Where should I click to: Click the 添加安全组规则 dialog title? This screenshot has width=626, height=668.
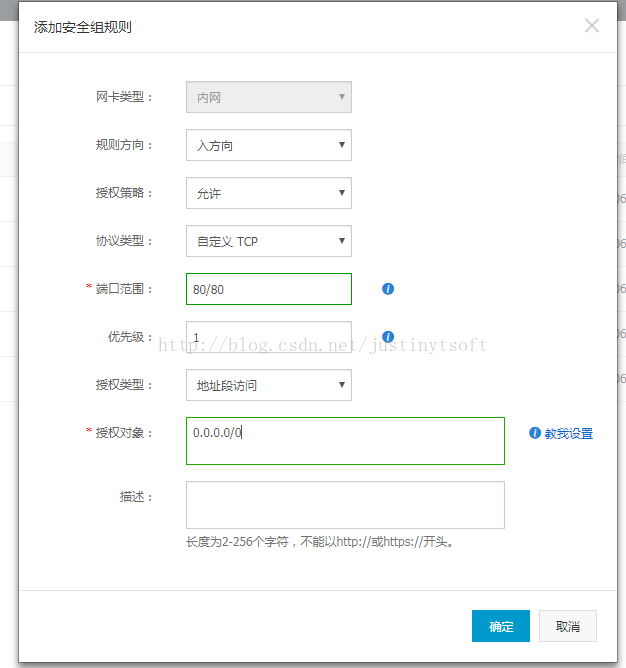click(x=83, y=27)
